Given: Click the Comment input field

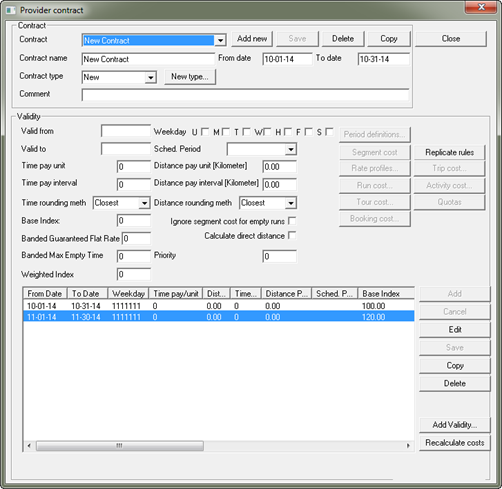Looking at the screenshot, I should point(245,95).
